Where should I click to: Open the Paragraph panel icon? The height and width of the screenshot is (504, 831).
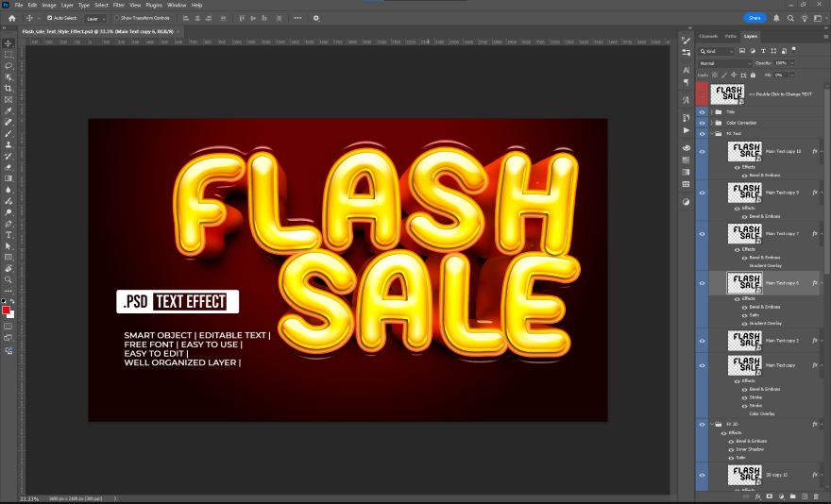[x=687, y=82]
